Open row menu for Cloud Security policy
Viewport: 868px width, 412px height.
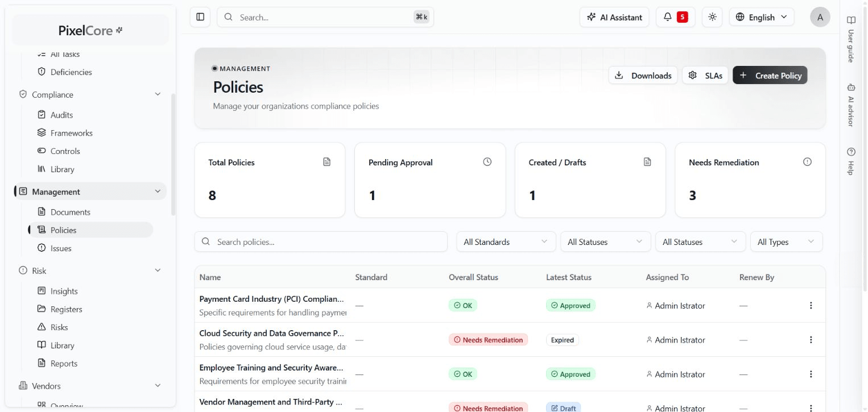(811, 340)
